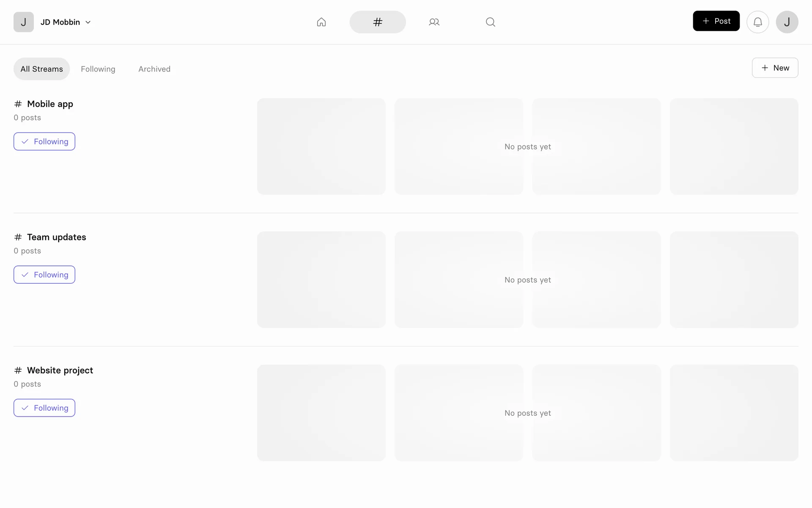Go to the Home feed icon
The image size is (812, 508).
click(321, 22)
